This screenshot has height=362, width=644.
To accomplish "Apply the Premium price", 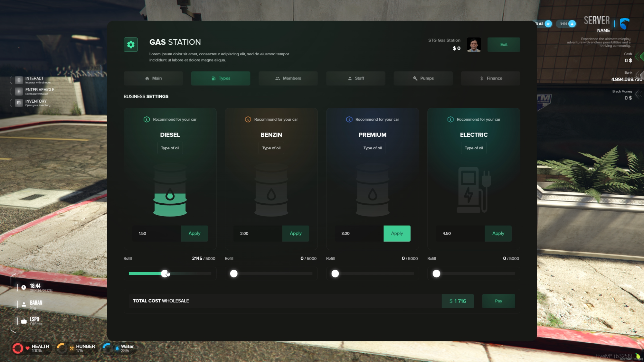I will point(397,234).
